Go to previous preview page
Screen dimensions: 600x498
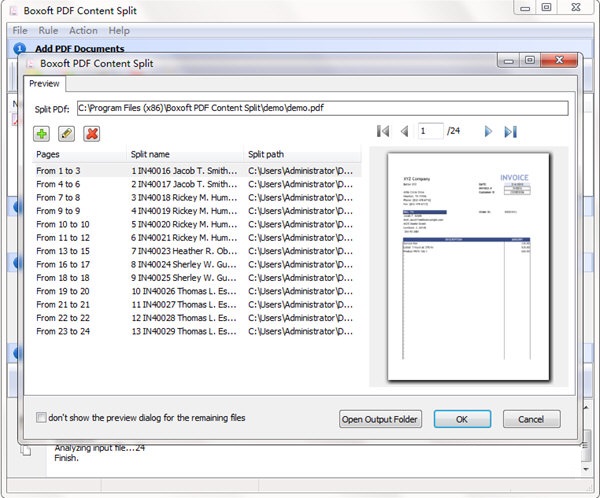404,131
